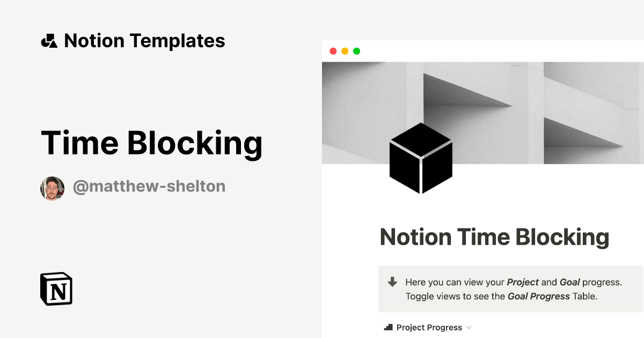Viewport: 644px width, 338px height.
Task: Click the Project Progress view icon
Action: tap(389, 327)
